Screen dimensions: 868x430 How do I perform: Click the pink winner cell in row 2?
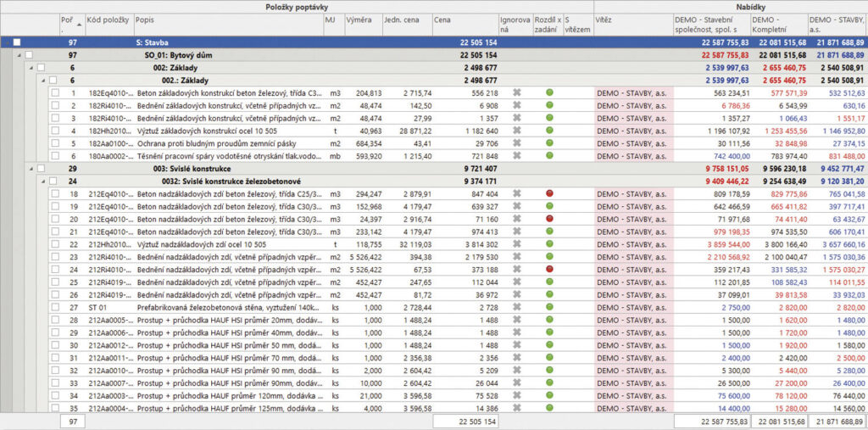[632, 106]
